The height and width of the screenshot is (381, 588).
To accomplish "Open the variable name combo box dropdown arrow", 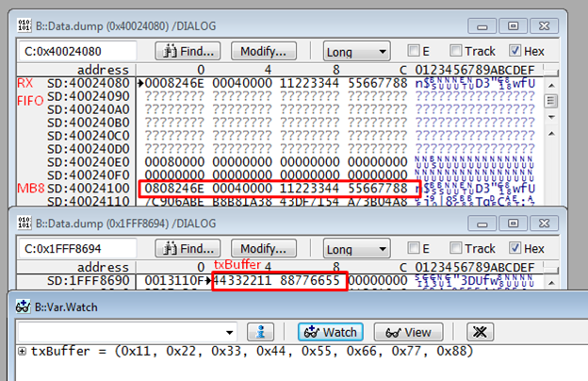I will (x=229, y=333).
